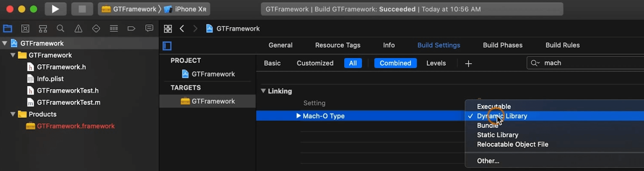Collapse the GTFramework project root triangle

pyautogui.click(x=5, y=43)
